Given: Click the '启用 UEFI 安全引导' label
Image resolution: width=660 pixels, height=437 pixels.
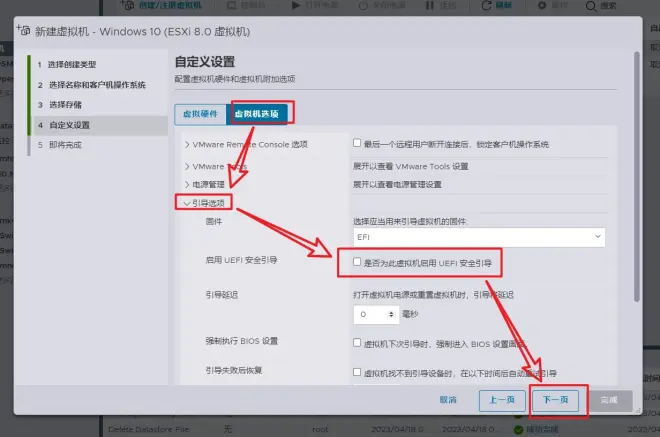Looking at the screenshot, I should [241, 260].
